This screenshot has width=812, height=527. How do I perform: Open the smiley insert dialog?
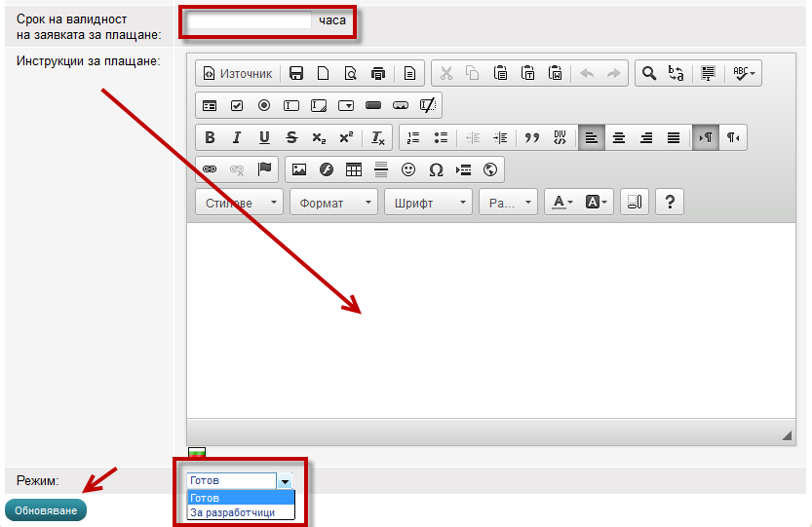(408, 169)
